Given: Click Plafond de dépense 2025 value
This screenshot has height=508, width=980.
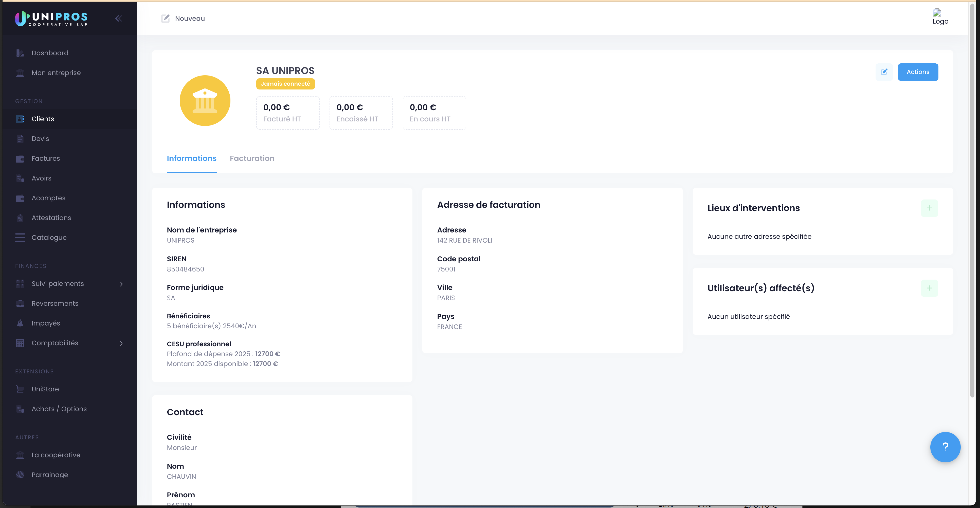Looking at the screenshot, I should click(x=267, y=354).
